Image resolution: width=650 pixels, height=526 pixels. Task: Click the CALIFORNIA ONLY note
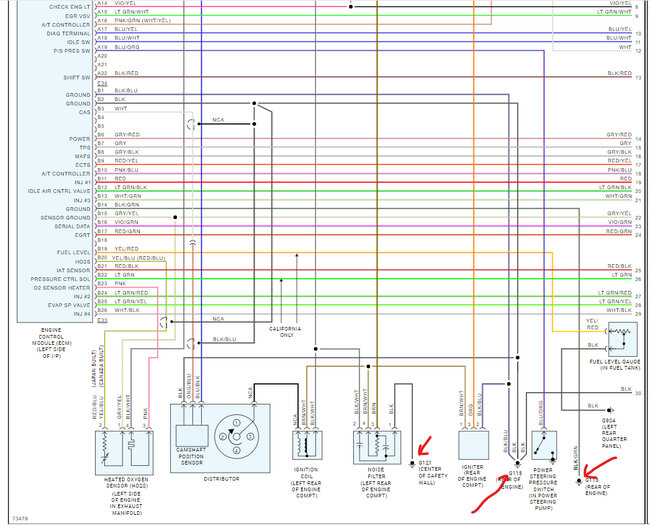coord(285,332)
